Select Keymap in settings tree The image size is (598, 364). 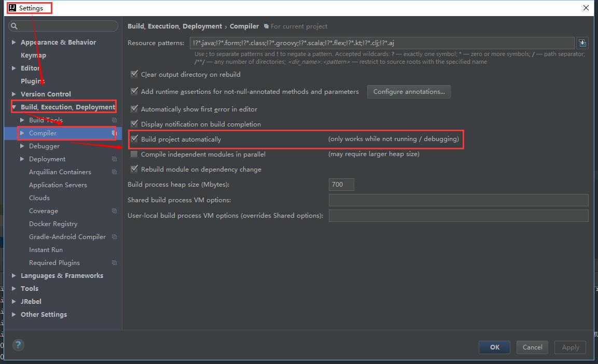[x=33, y=55]
